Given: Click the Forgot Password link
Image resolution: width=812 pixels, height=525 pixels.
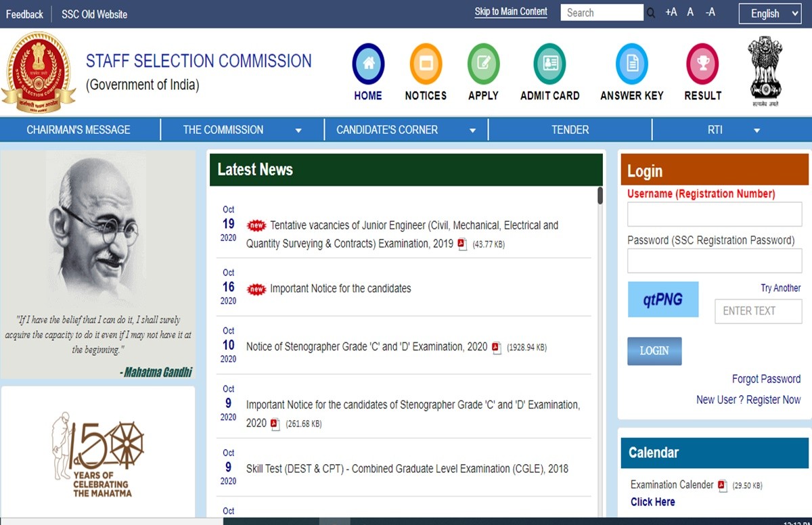Looking at the screenshot, I should [766, 379].
